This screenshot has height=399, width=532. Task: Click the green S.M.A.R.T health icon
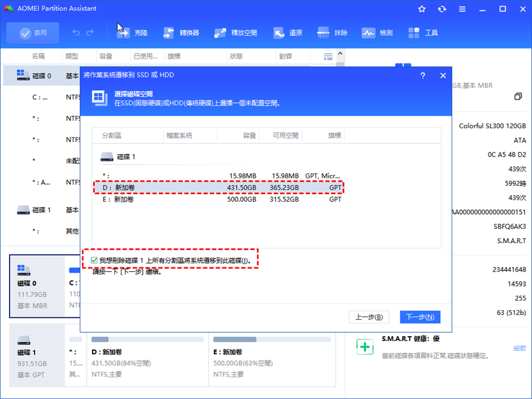coord(365,347)
